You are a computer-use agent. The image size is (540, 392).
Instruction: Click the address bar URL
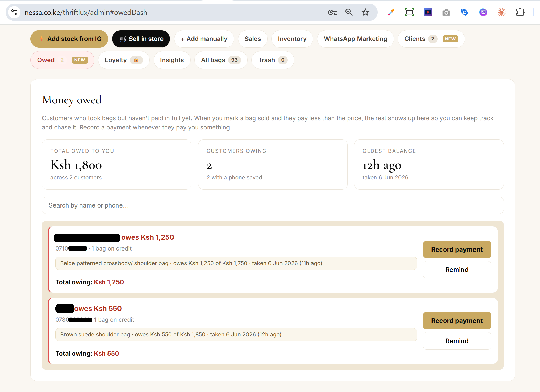pyautogui.click(x=86, y=12)
